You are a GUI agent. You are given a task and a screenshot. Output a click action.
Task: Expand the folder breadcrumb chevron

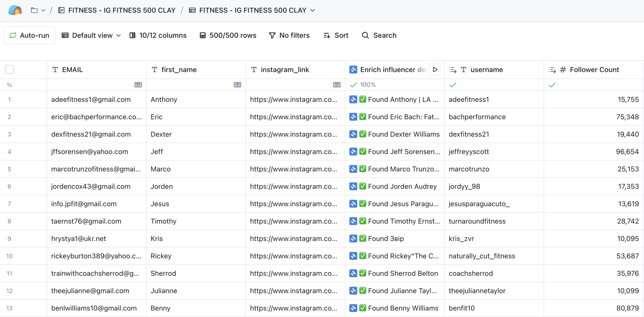[x=43, y=10]
